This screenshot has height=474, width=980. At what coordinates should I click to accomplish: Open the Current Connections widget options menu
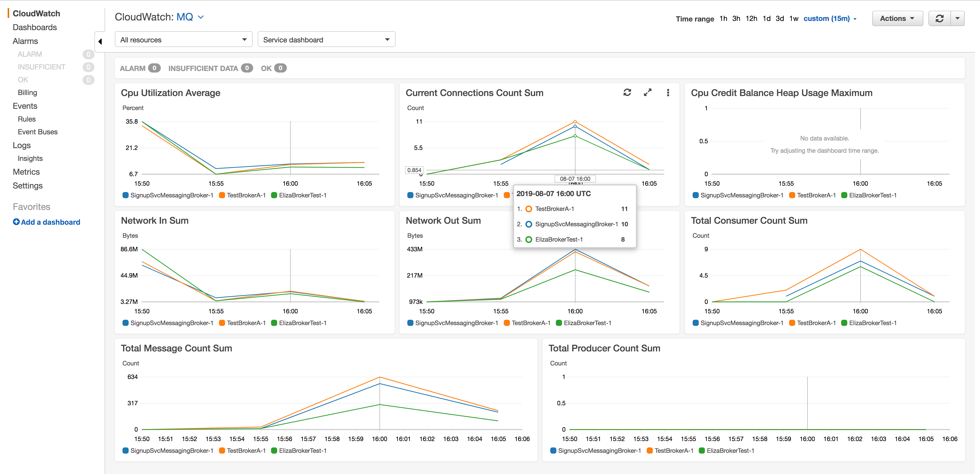[668, 92]
